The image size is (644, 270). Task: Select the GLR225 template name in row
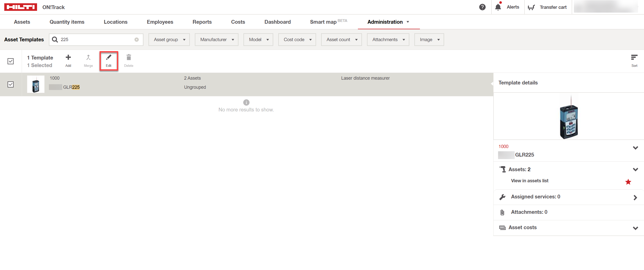point(71,87)
